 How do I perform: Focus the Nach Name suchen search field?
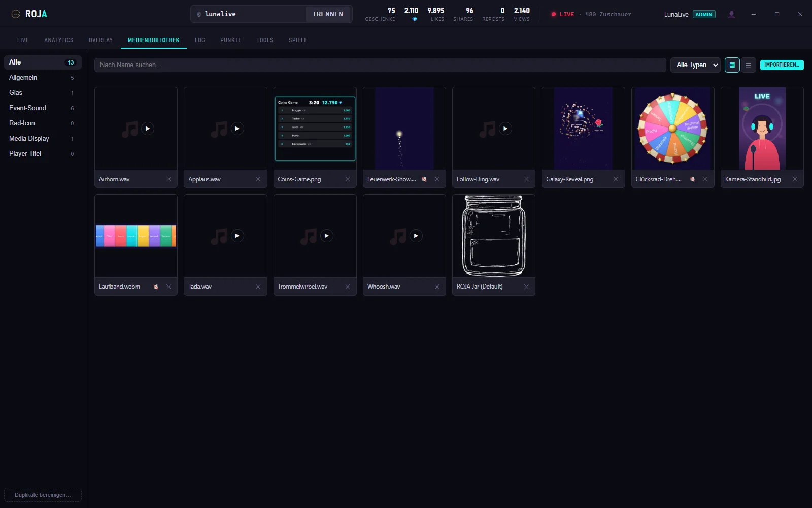click(x=380, y=65)
